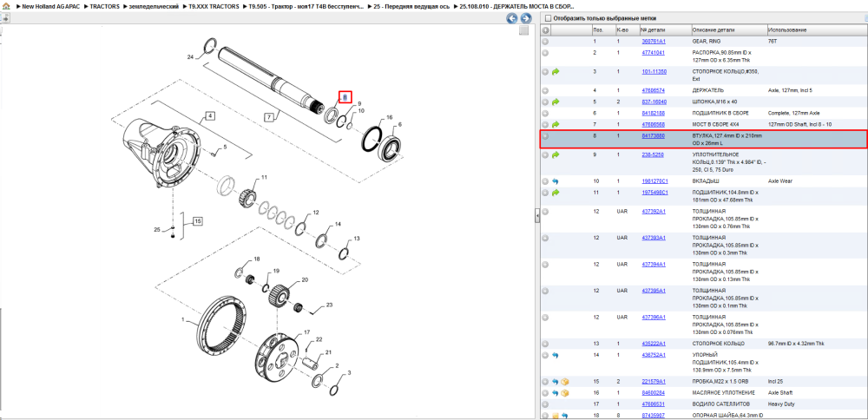Select callout 1 near ring gear
This screenshot has height=420, width=868.
click(183, 320)
